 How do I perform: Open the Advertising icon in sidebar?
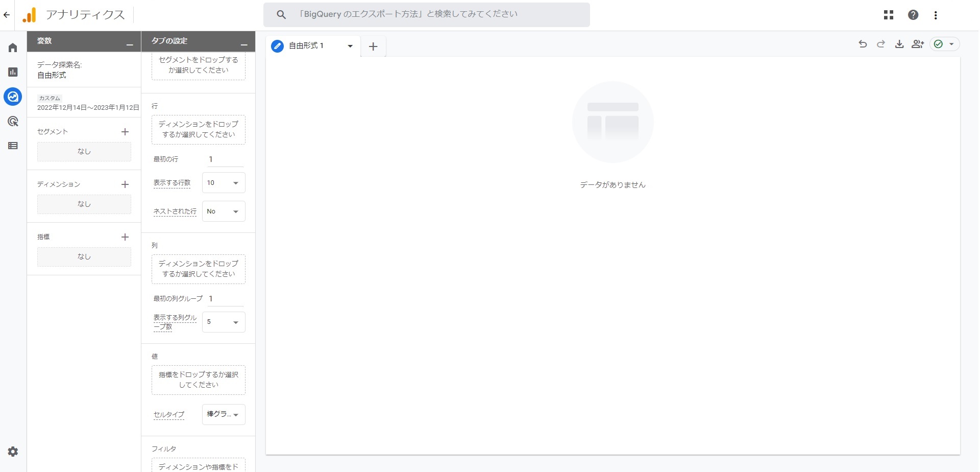13,121
